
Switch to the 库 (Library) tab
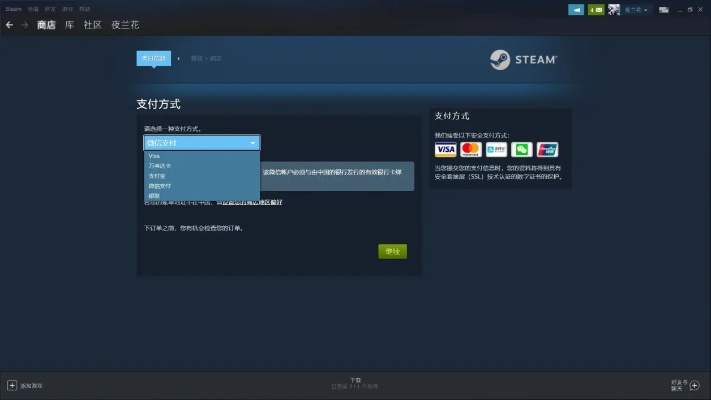69,25
